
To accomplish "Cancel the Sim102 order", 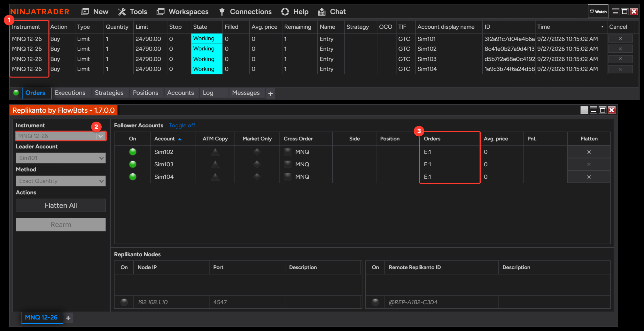I will (x=620, y=49).
